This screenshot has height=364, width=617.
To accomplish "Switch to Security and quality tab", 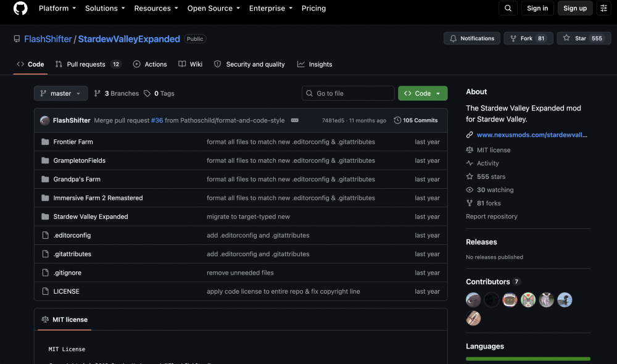I will tap(249, 64).
